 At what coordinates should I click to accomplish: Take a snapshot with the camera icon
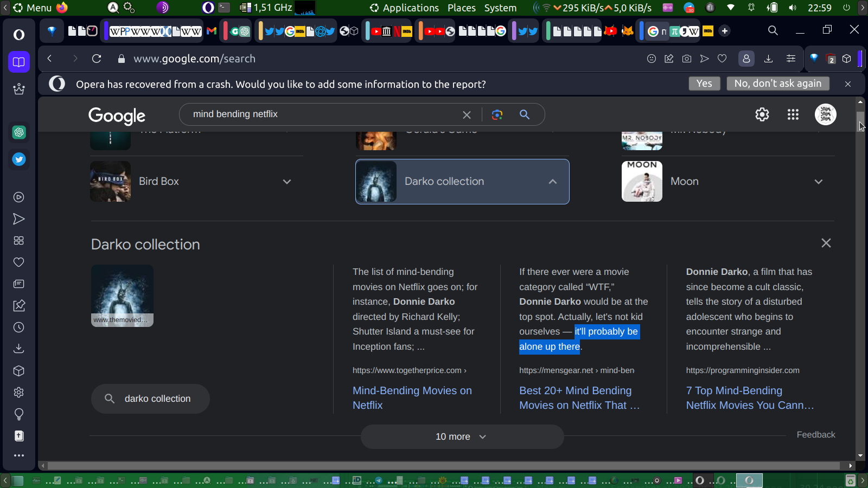(687, 59)
